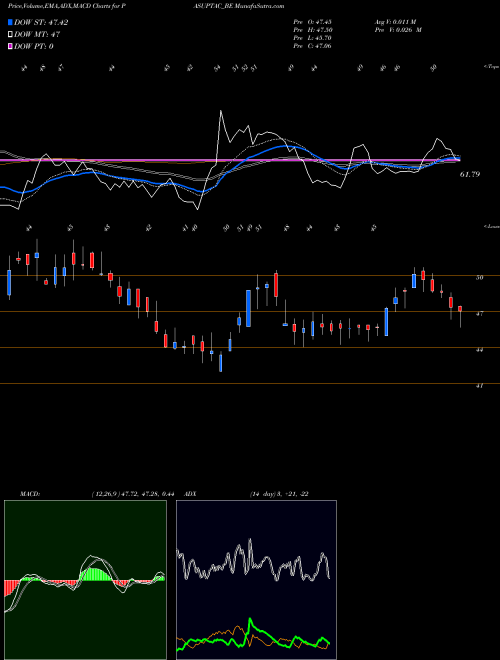Select the 'DOW ST: 47.42' legend label
The width and height of the screenshot is (500, 660).
[41, 22]
